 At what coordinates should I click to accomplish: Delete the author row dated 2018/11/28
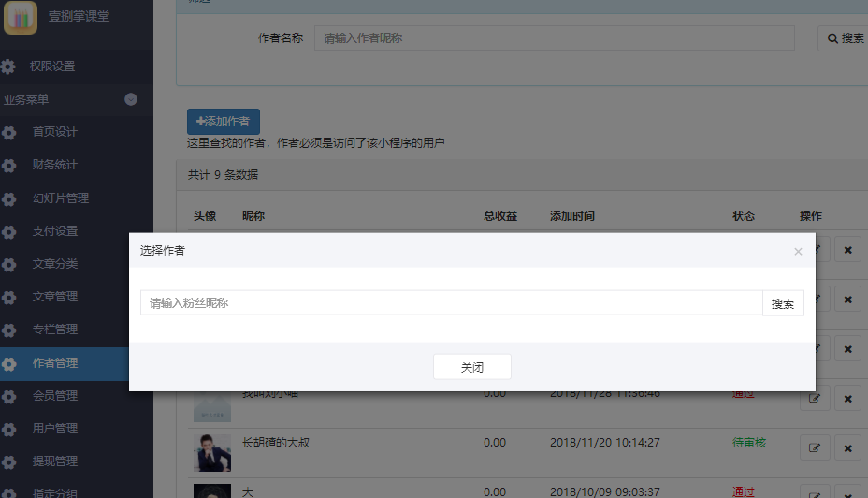pyautogui.click(x=847, y=399)
